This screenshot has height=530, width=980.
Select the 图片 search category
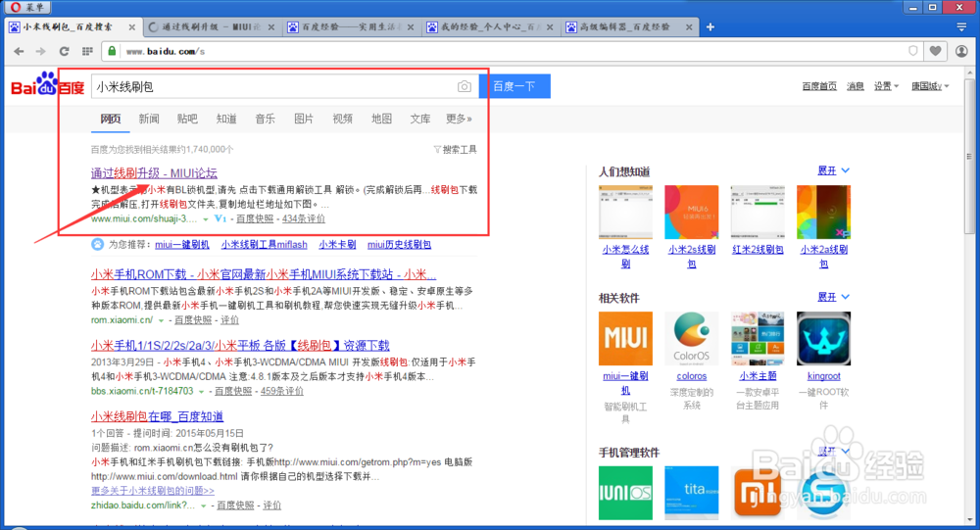click(304, 119)
